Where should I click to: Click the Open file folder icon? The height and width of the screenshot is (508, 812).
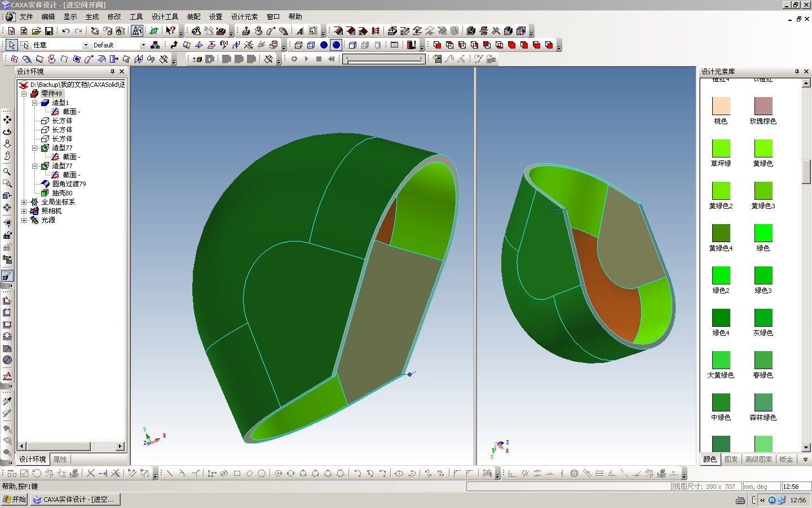[x=36, y=31]
